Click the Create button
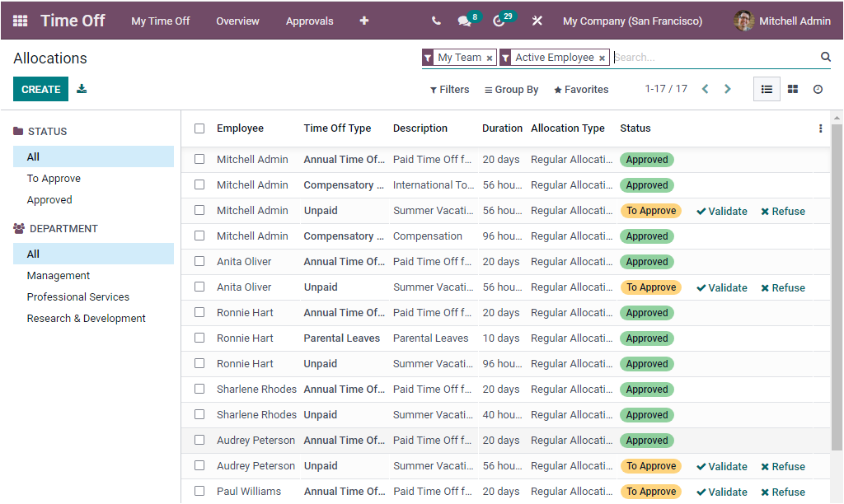The image size is (844, 504). click(40, 88)
